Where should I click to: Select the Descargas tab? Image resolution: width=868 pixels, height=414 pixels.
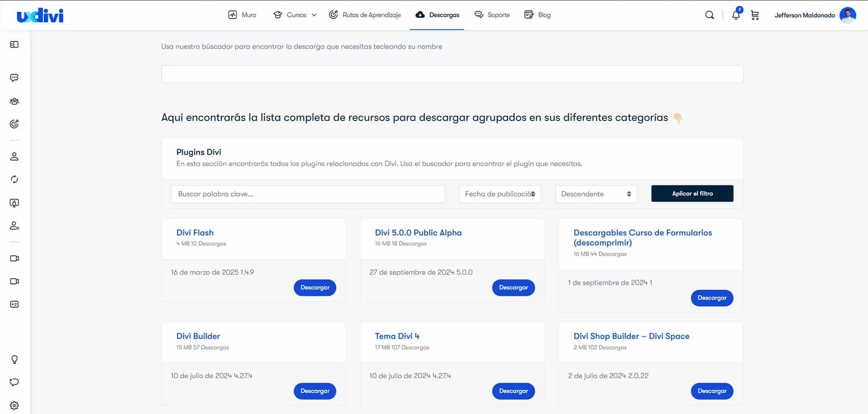[437, 15]
